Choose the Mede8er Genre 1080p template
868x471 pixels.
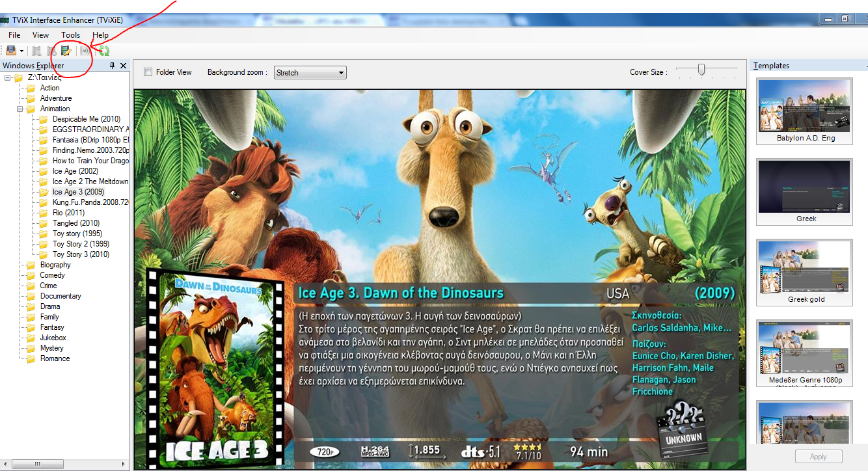(806, 353)
